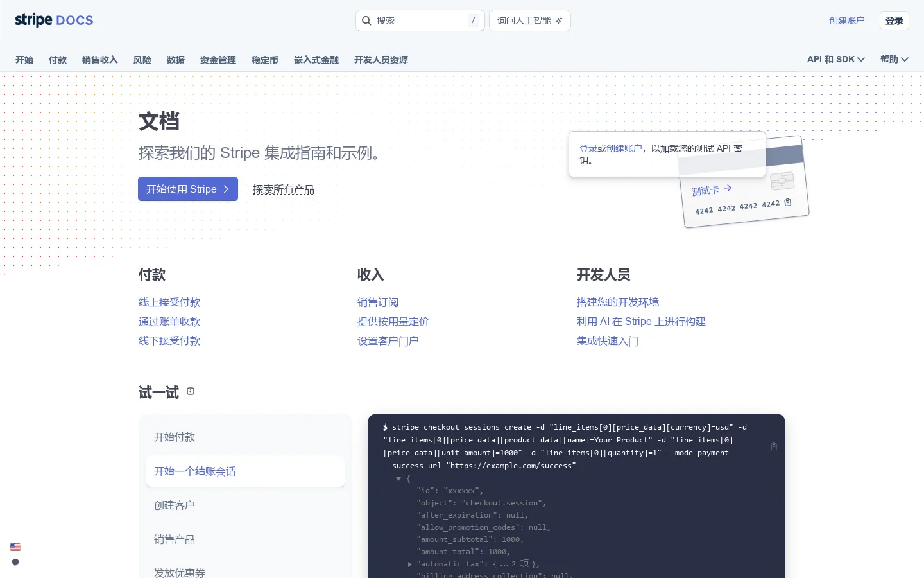
Task: Click the info icon beside 试一试
Action: pos(191,391)
